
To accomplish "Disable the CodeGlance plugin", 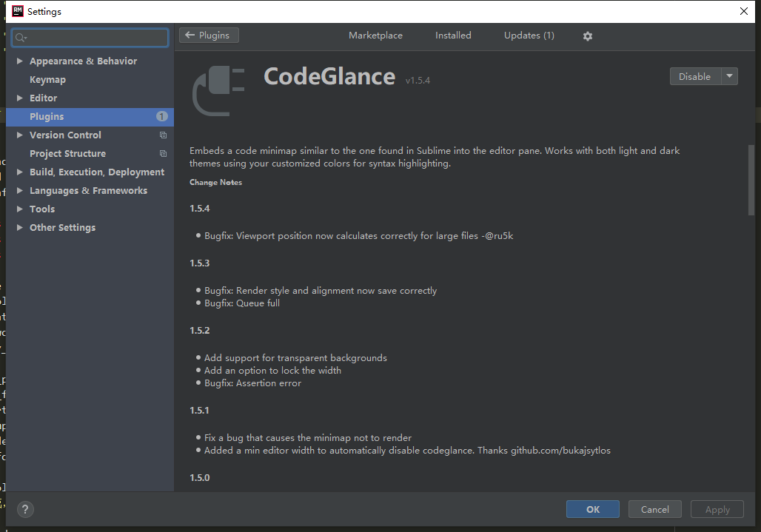I will click(694, 76).
